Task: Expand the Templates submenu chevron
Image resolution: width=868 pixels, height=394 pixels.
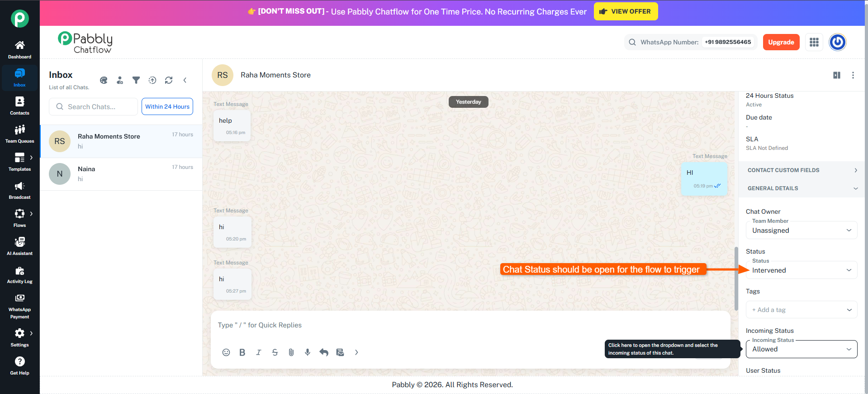Action: (31, 158)
